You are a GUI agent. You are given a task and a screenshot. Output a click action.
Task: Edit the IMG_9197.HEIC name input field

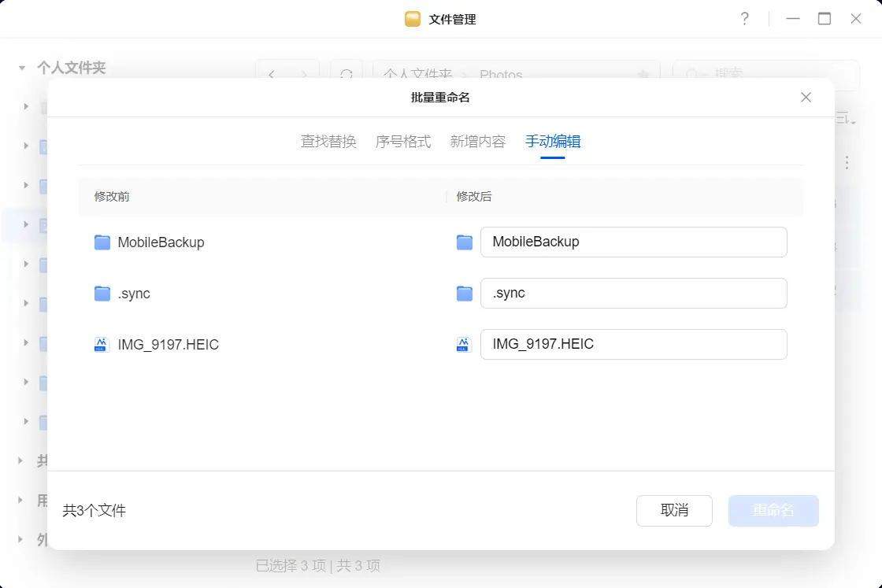tap(633, 344)
